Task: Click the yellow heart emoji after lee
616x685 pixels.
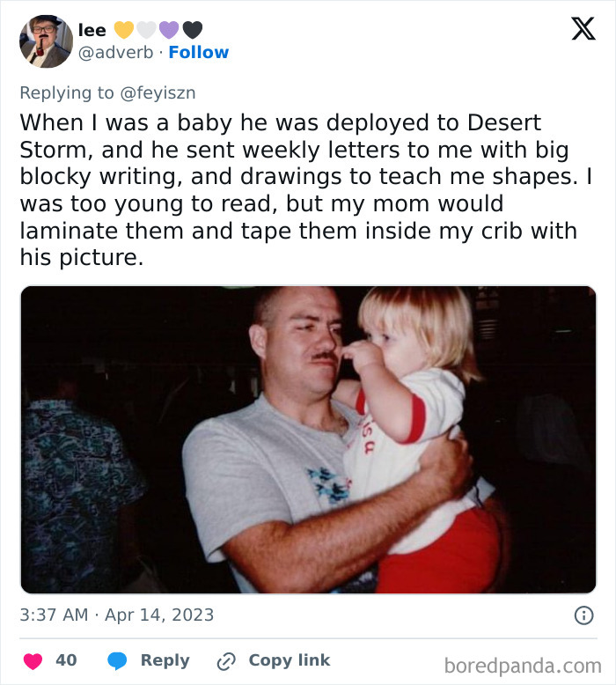Action: point(124,30)
